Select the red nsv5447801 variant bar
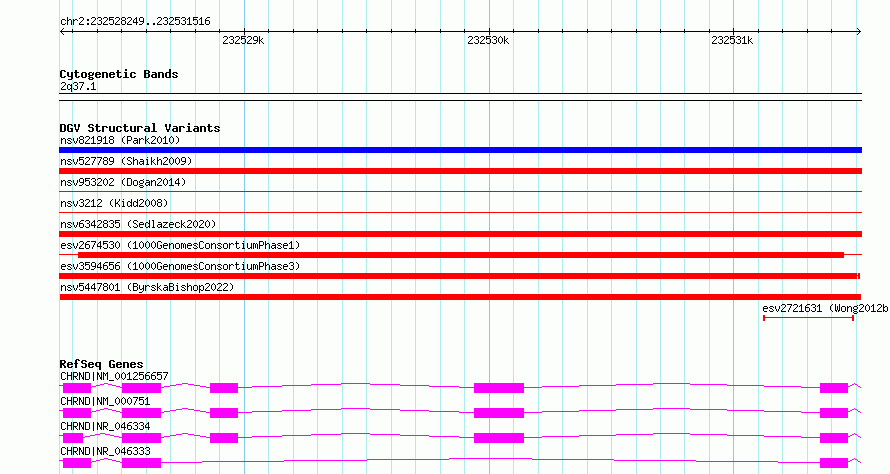 (460, 297)
